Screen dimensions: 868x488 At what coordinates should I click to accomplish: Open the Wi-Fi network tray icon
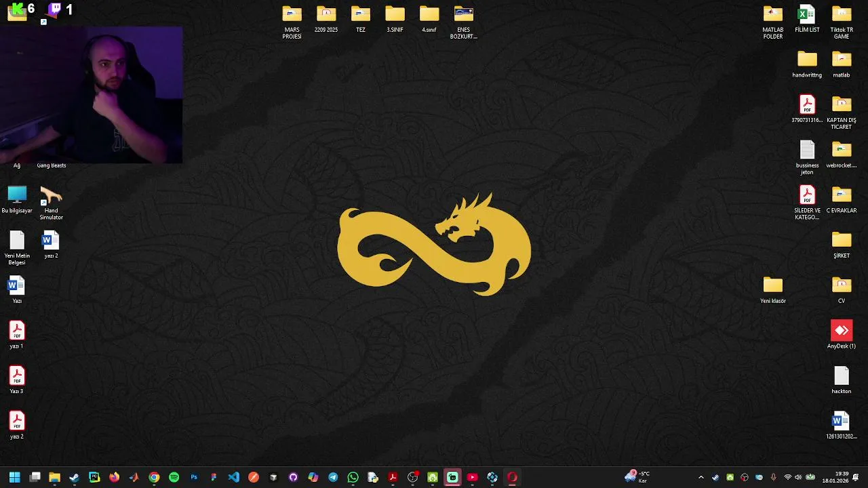pyautogui.click(x=787, y=477)
